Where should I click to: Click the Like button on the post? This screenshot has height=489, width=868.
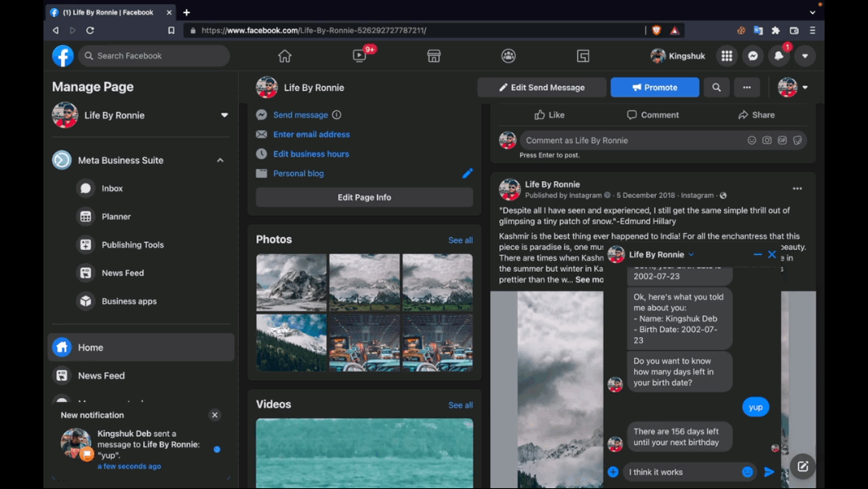point(549,115)
